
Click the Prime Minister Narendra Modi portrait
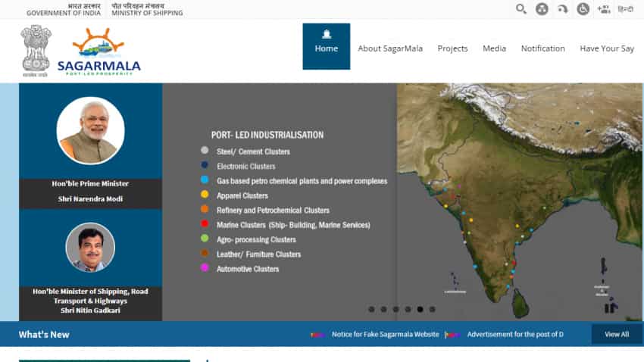tap(90, 131)
